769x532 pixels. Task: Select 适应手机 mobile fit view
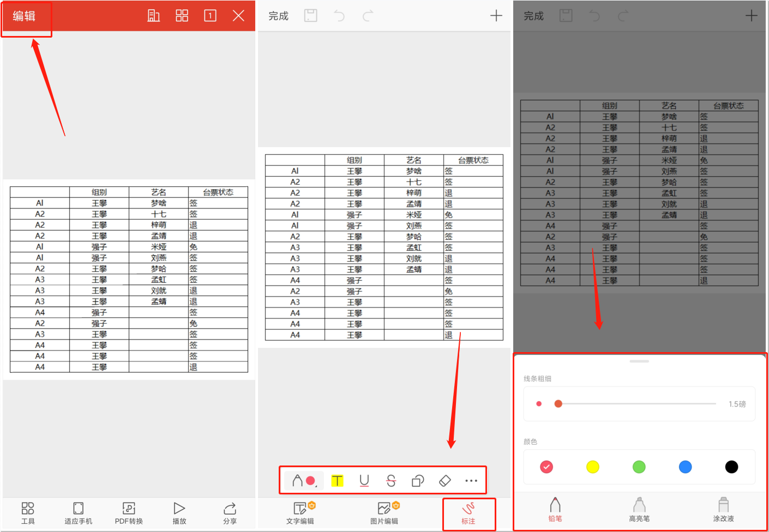click(x=79, y=513)
